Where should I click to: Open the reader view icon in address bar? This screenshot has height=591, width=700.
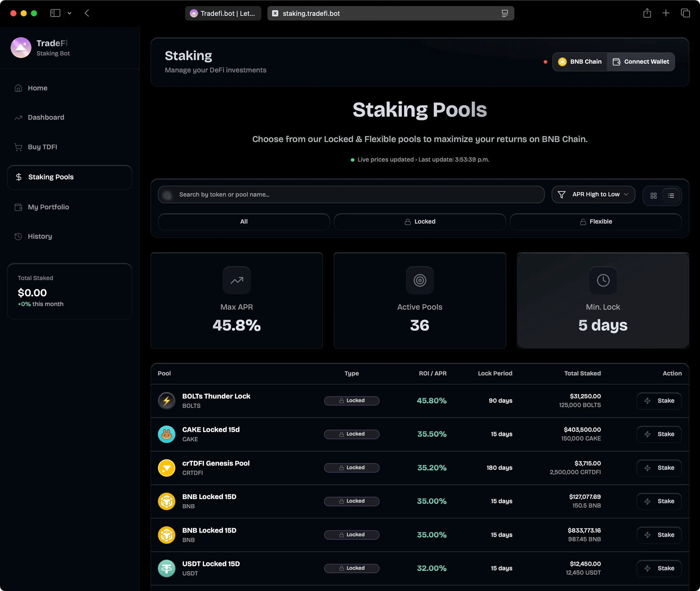(x=505, y=13)
